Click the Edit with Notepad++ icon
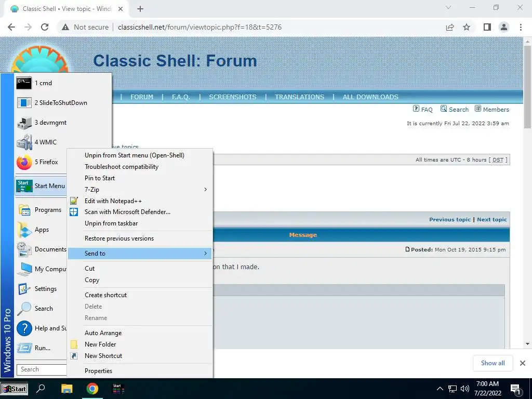The height and width of the screenshot is (399, 532). [x=74, y=201]
